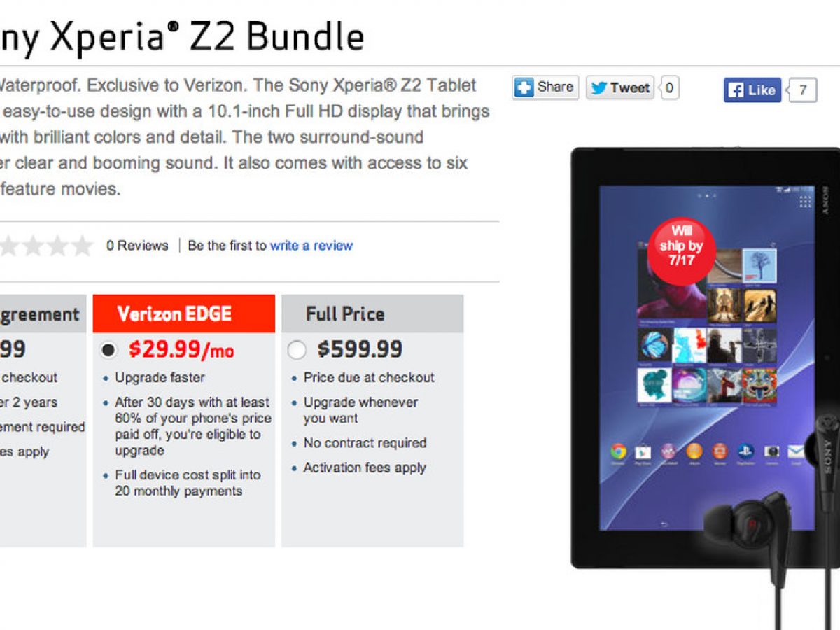Click the Sony Xperia Z2 tablet image
The height and width of the screenshot is (630, 840).
(705, 357)
